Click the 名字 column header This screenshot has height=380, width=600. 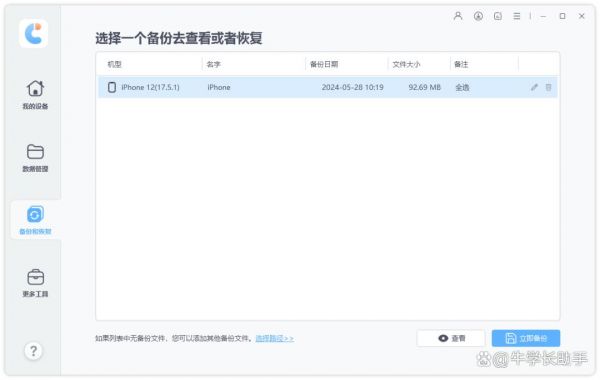point(214,64)
